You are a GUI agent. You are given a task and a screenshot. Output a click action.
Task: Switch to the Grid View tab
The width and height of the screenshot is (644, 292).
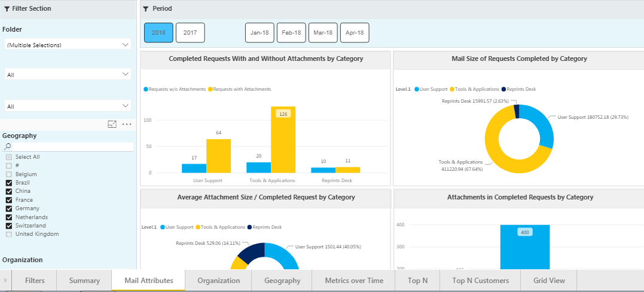pyautogui.click(x=549, y=281)
